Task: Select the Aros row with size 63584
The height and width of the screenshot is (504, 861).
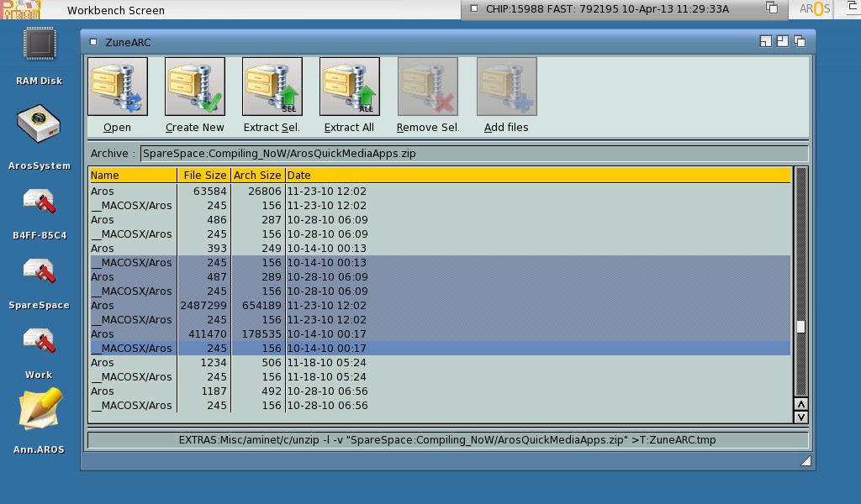Action: pyautogui.click(x=440, y=192)
